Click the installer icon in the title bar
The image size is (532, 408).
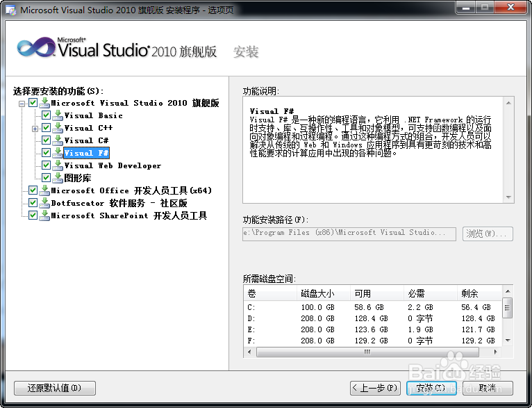coord(11,10)
